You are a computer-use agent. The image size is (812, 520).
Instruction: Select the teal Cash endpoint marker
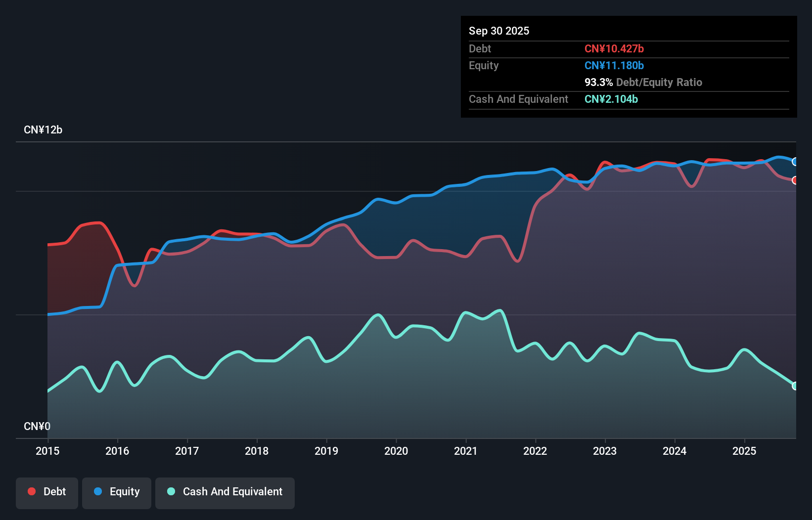click(795, 386)
